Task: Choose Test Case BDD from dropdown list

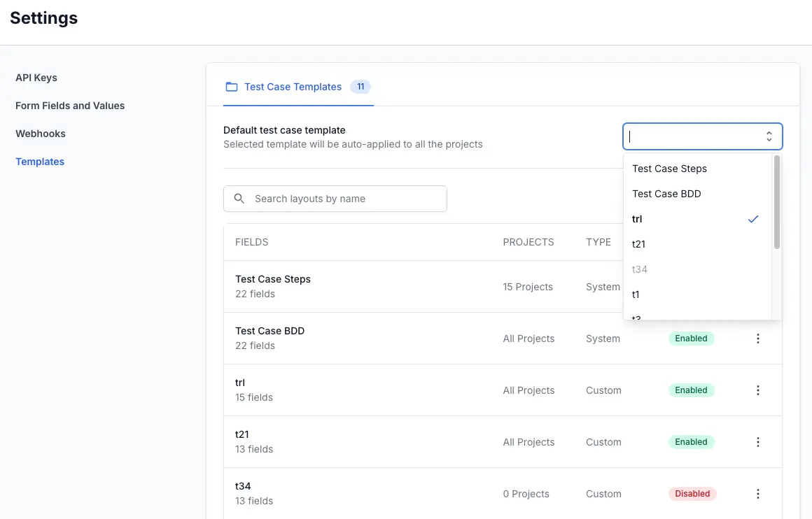Action: pyautogui.click(x=666, y=194)
